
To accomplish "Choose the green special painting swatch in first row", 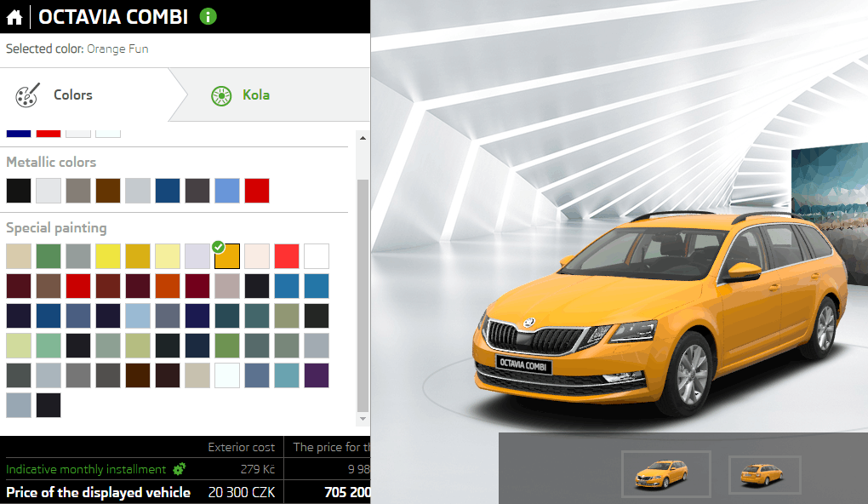I will 49,256.
